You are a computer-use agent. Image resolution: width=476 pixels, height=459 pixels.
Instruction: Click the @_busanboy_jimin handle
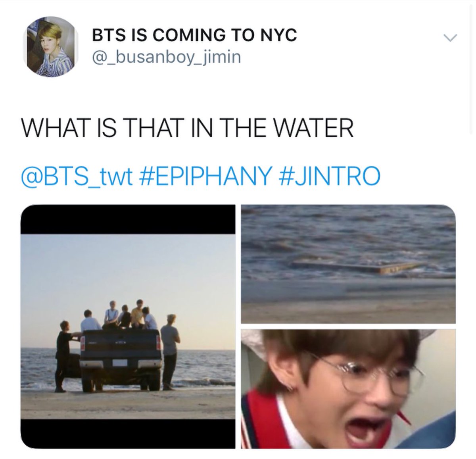[x=167, y=57]
